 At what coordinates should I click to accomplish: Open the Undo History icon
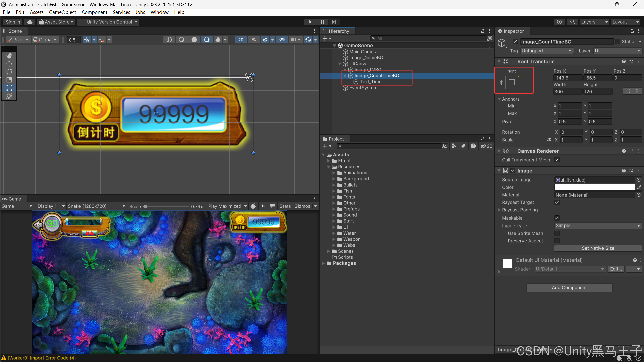click(x=559, y=22)
